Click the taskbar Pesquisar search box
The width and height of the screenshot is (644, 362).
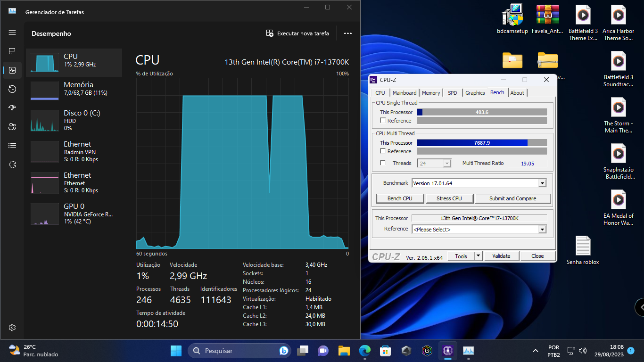tap(239, 351)
